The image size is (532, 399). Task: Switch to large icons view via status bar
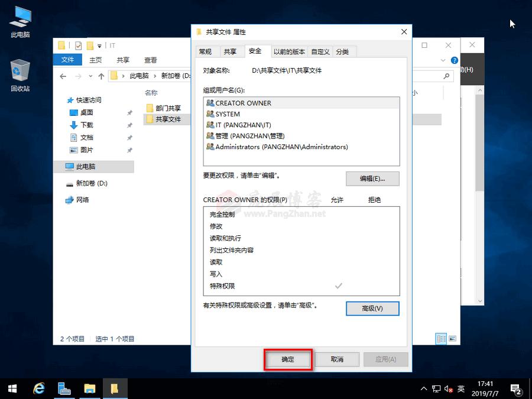click(x=452, y=339)
